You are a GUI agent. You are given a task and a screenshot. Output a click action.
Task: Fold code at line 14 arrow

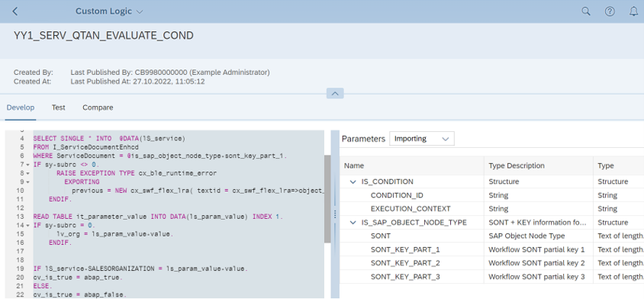tap(28, 226)
